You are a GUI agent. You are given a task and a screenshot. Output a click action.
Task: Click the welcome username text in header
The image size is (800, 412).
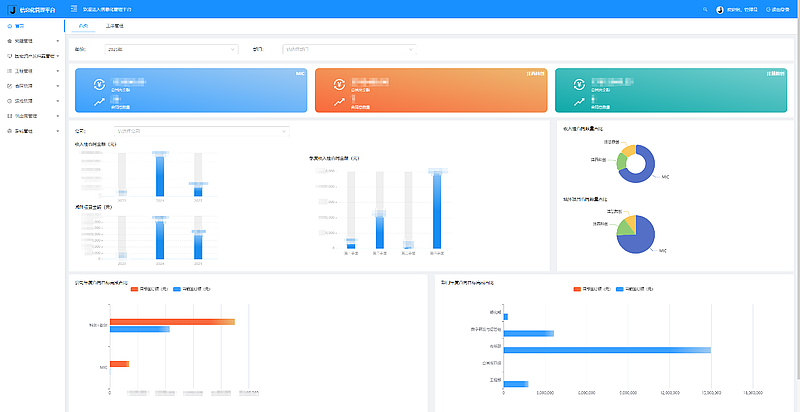(x=742, y=8)
